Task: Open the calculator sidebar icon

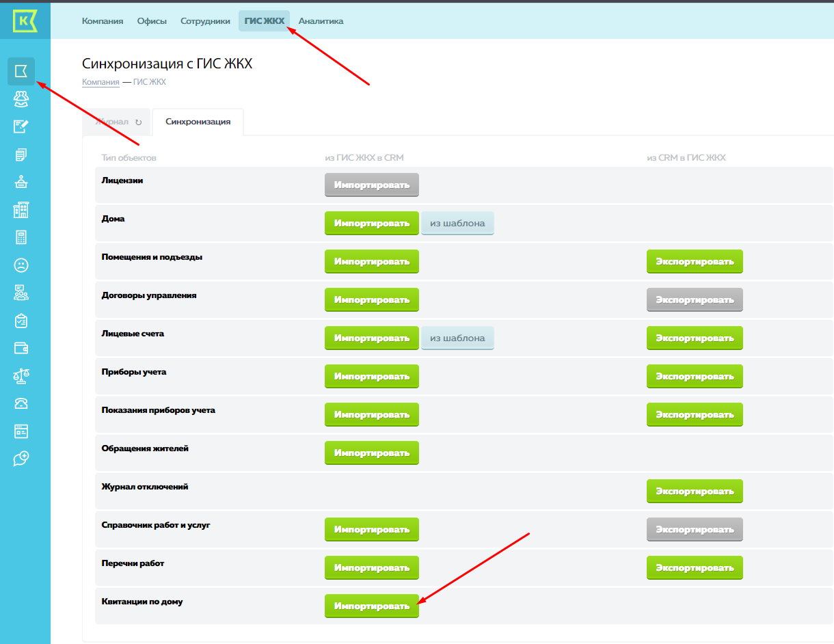Action: 21,237
